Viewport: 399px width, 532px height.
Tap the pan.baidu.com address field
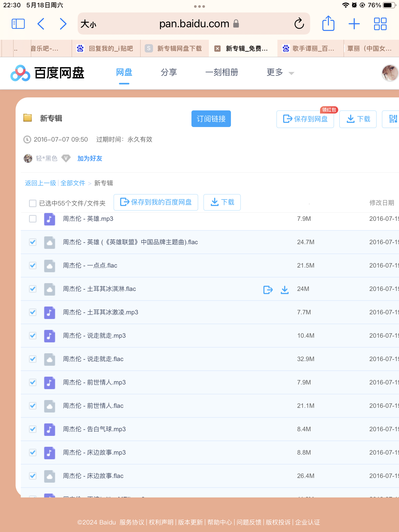tap(194, 24)
